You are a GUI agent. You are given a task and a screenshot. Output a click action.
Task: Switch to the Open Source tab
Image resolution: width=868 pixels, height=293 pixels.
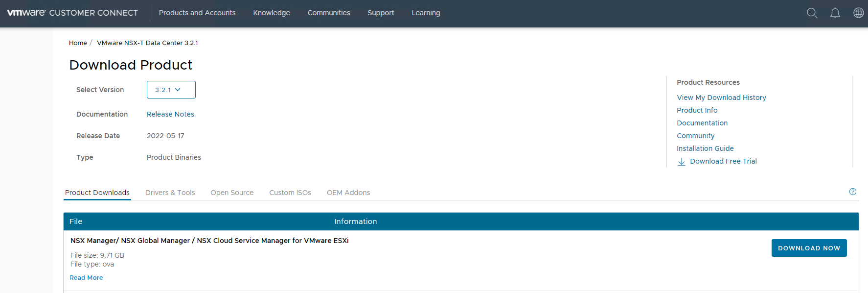coord(232,193)
